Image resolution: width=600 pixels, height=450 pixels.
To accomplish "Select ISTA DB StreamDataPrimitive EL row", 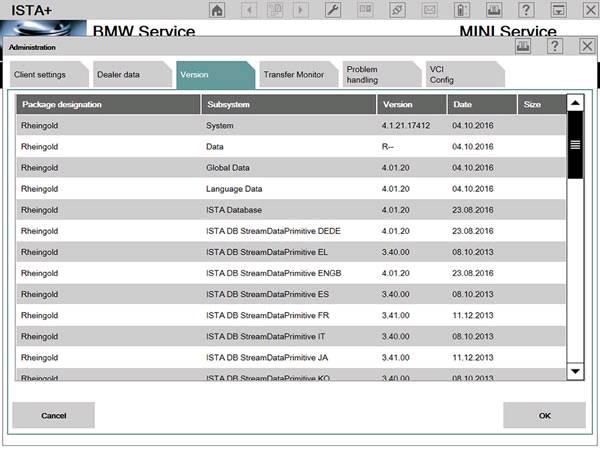I will (x=291, y=252).
